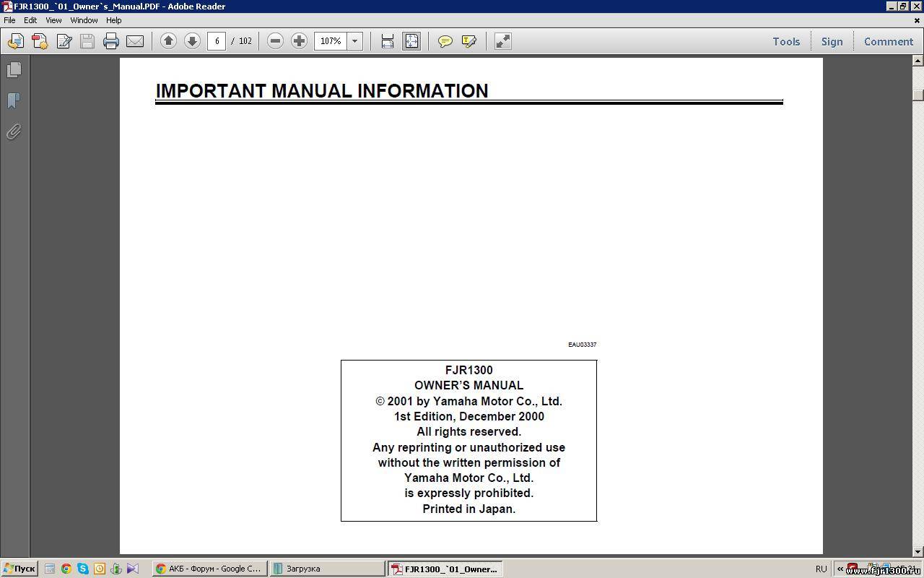Click the 'is expressly prohibited.' line

point(468,493)
